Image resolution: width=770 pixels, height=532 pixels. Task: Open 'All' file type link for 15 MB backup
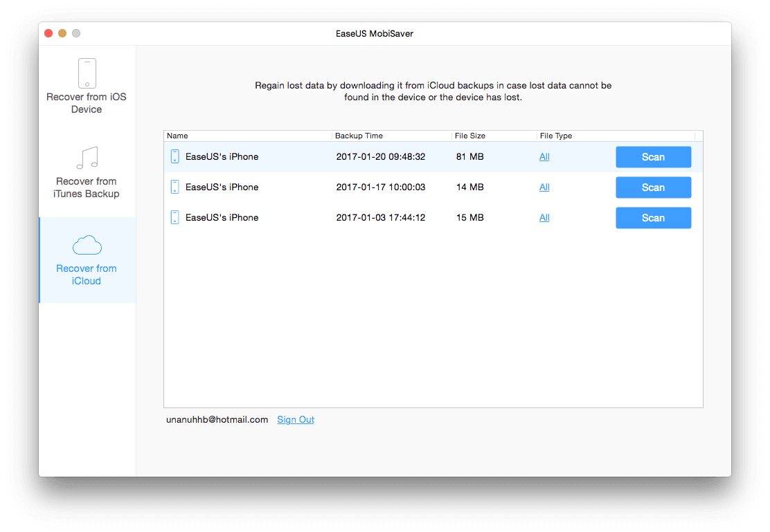(x=544, y=218)
